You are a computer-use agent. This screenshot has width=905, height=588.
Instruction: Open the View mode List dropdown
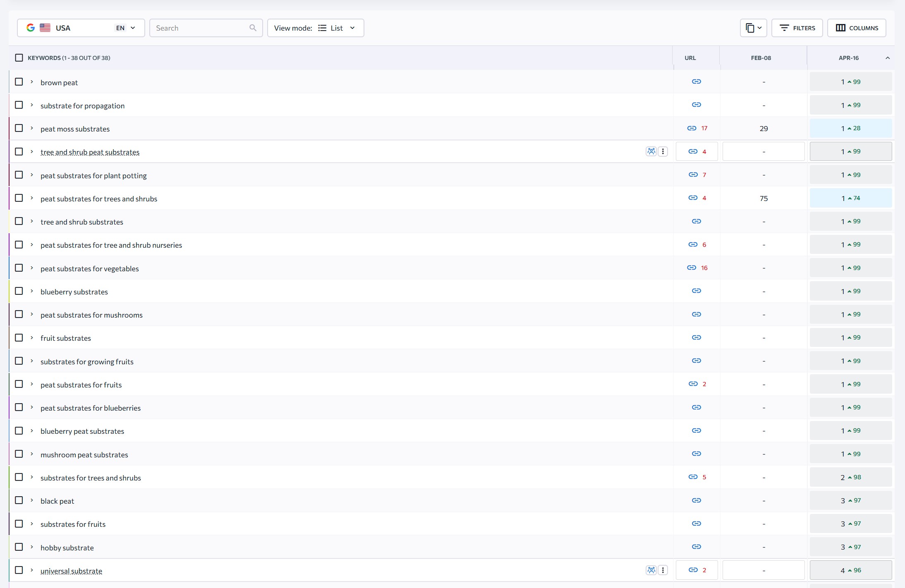point(315,28)
